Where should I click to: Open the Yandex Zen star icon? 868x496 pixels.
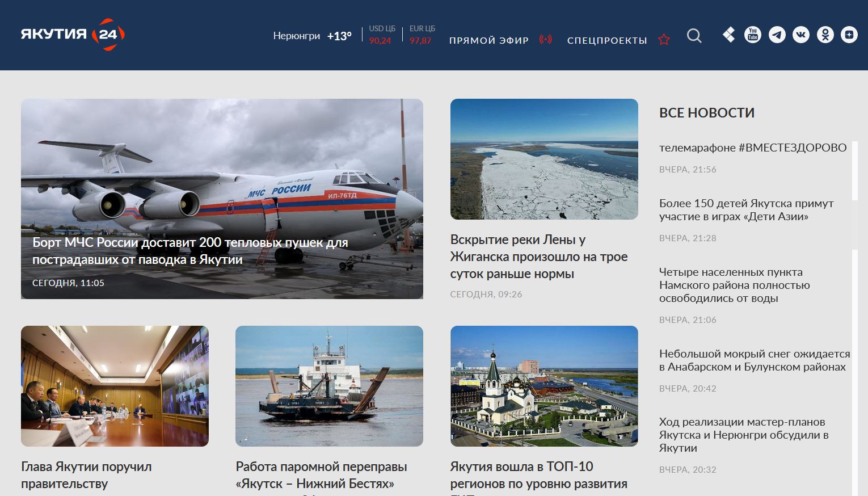(849, 35)
